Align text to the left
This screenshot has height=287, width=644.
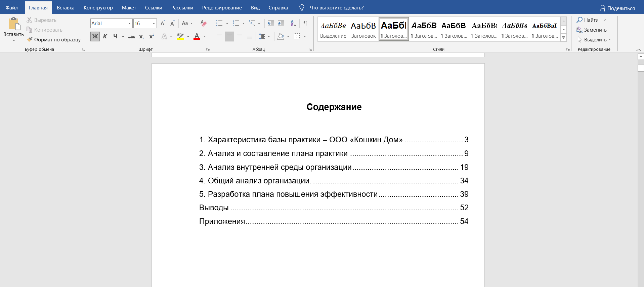tap(219, 36)
